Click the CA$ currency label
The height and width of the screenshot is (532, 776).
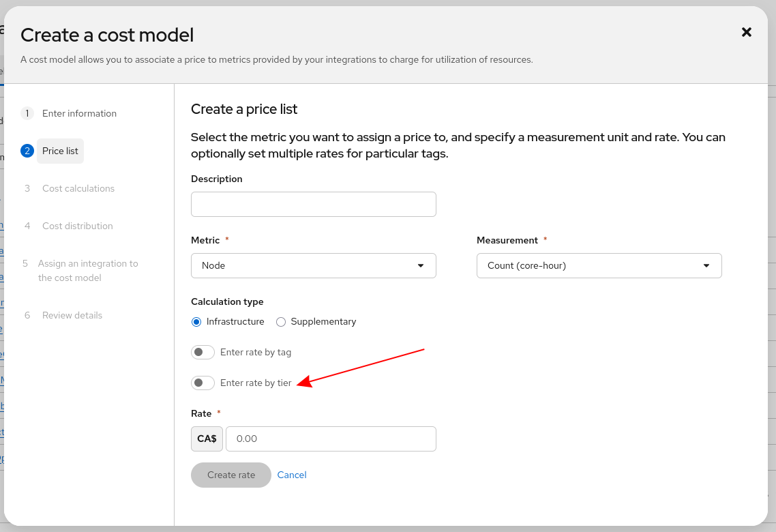pos(207,439)
